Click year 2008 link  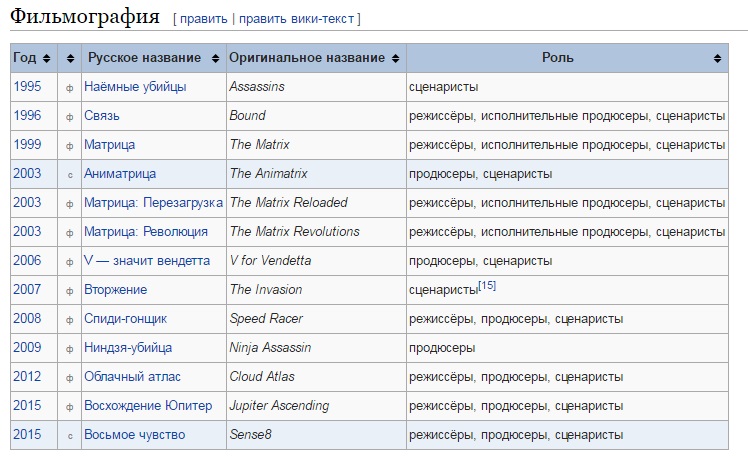[x=27, y=319]
